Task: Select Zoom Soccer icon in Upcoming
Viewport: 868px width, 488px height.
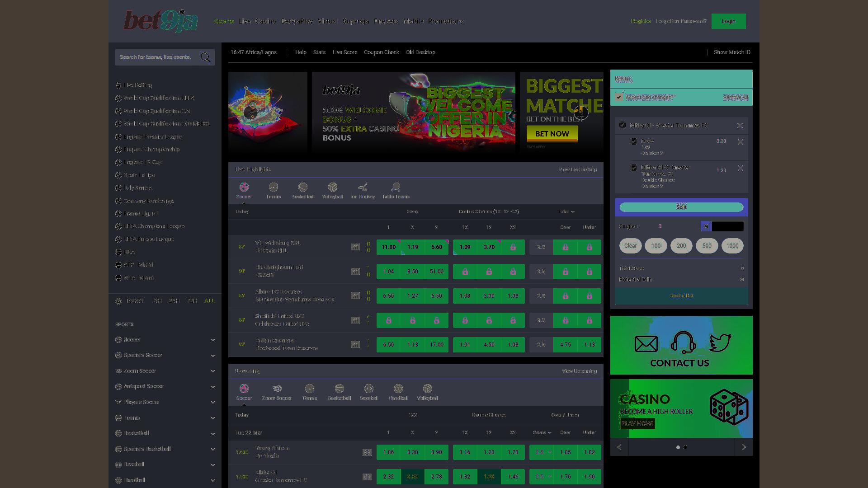Action: (x=277, y=389)
